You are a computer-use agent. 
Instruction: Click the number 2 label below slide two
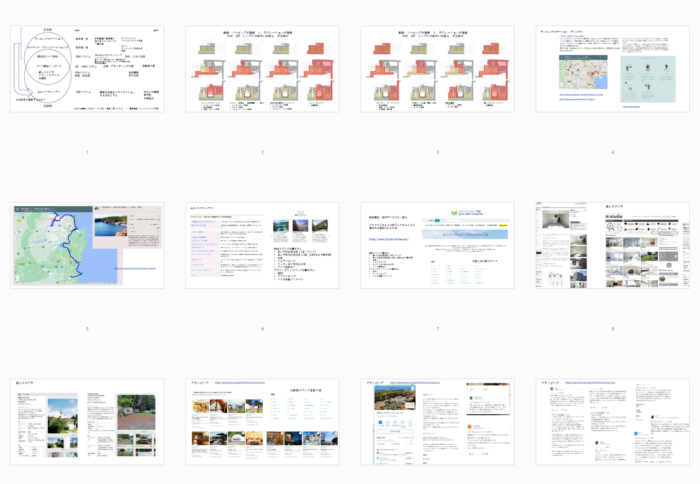pyautogui.click(x=262, y=152)
